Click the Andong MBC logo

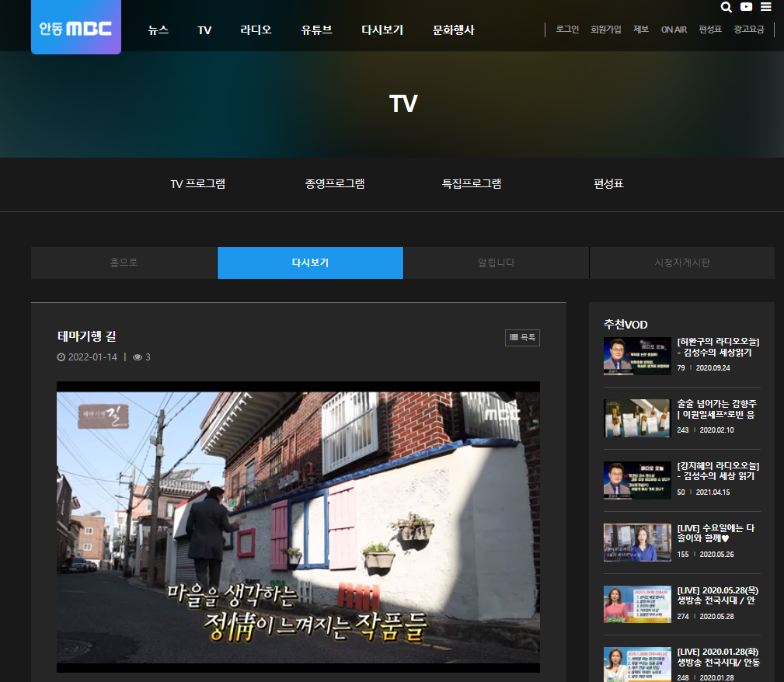point(76,29)
